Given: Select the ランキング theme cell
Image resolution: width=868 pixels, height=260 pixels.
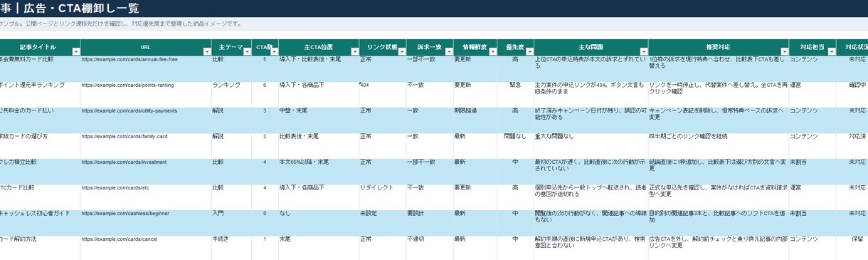Looking at the screenshot, I should pyautogui.click(x=231, y=95).
